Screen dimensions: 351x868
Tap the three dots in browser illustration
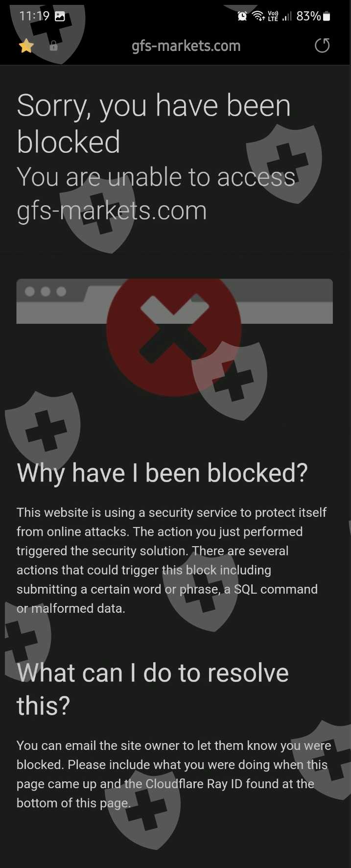click(x=46, y=291)
